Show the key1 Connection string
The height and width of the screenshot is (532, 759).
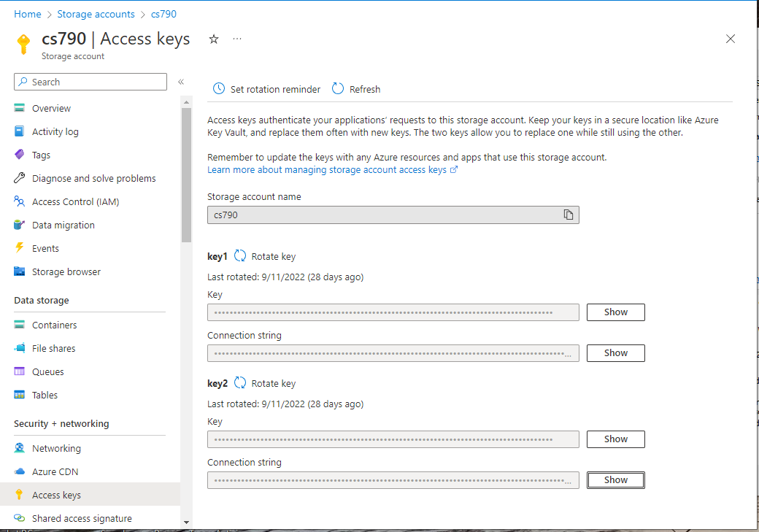615,352
